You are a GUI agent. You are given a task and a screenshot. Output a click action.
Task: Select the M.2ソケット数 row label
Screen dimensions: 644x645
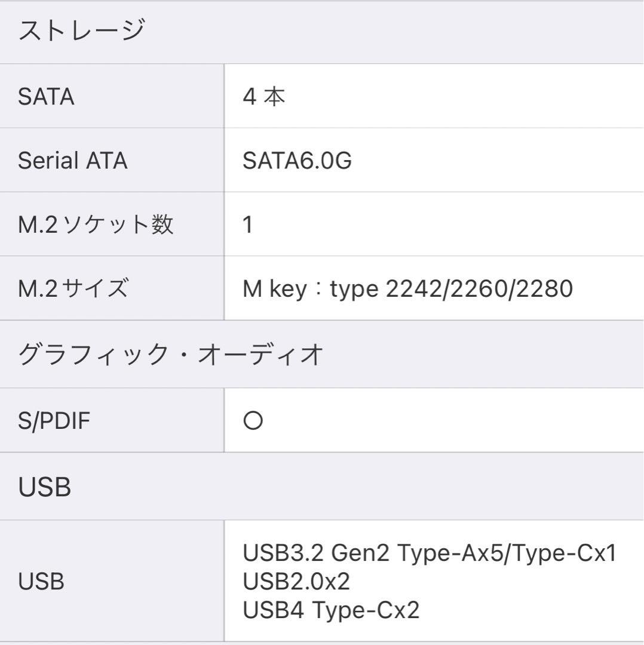[x=96, y=225]
